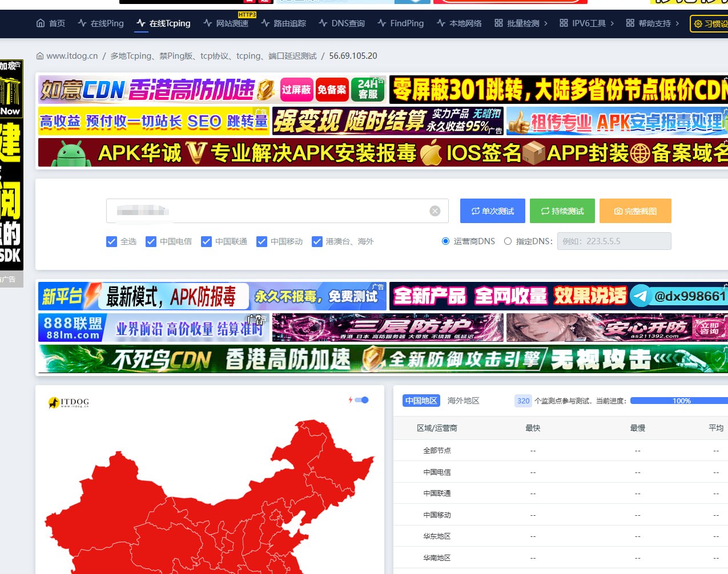The image size is (728, 574).
Task: Open the 路由追踪 traceroute tool
Action: tap(283, 23)
